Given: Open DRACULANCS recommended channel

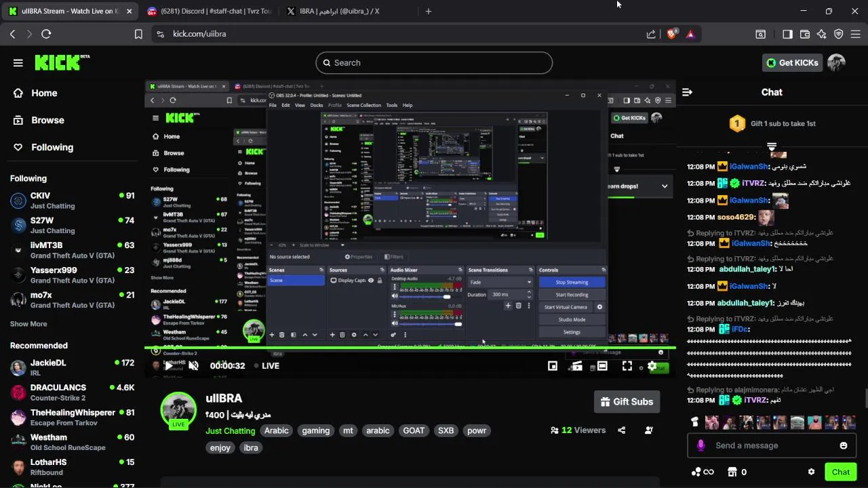Looking at the screenshot, I should [x=72, y=392].
